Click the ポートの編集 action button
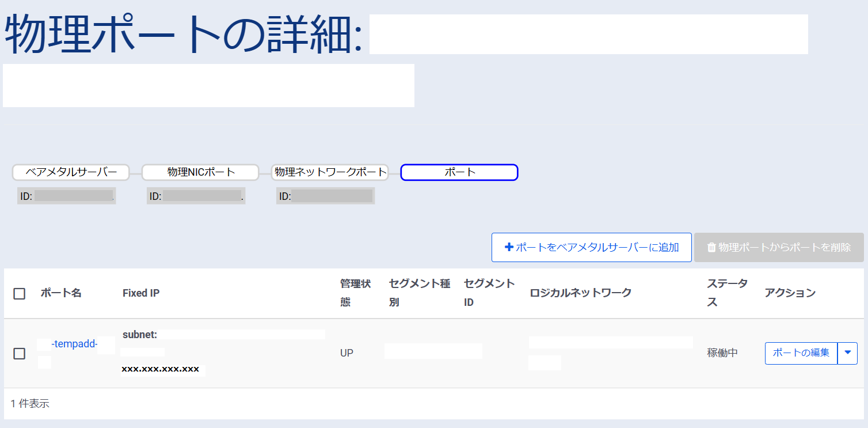Screen dimensions: 868x428 tap(801, 353)
